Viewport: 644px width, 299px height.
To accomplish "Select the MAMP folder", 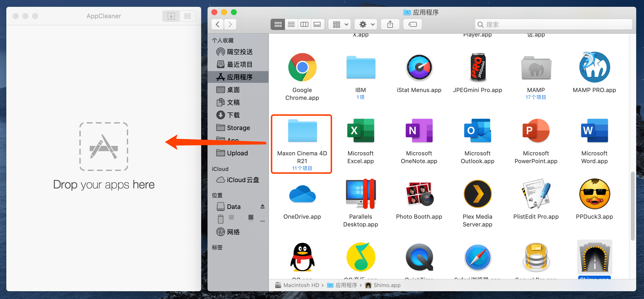I will point(536,67).
